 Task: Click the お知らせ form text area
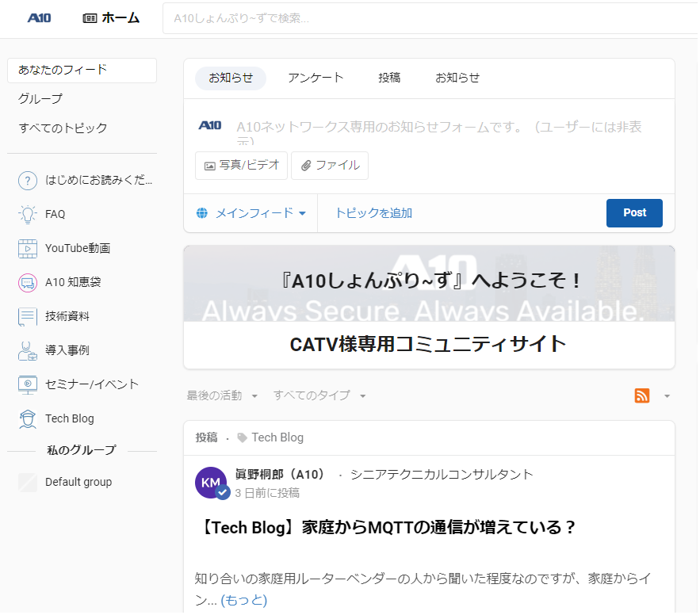pyautogui.click(x=440, y=132)
